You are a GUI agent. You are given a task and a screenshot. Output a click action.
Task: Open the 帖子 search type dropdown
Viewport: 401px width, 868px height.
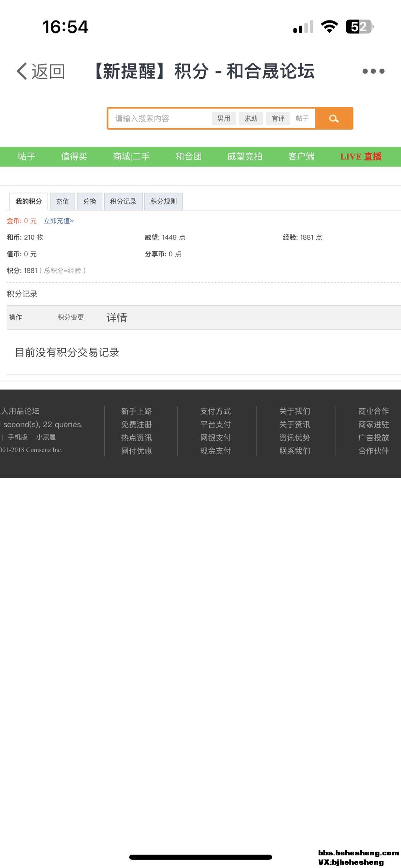point(302,118)
